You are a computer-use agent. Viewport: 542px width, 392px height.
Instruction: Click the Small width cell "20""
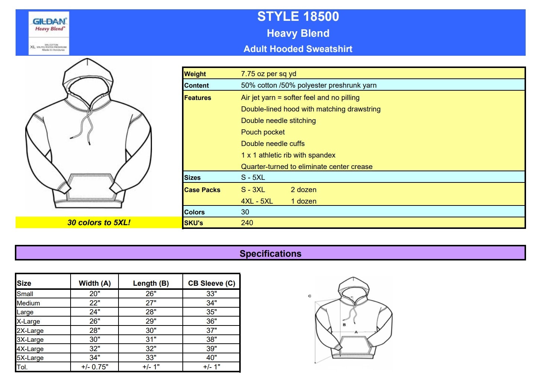point(95,294)
